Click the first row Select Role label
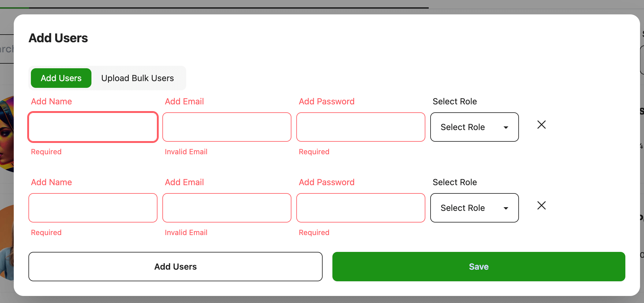The width and height of the screenshot is (644, 303). coord(455,101)
